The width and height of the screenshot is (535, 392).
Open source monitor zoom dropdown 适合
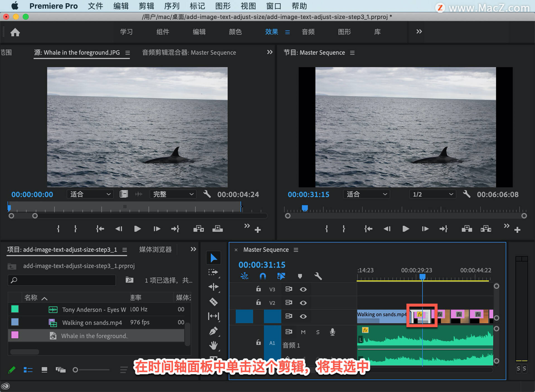90,194
